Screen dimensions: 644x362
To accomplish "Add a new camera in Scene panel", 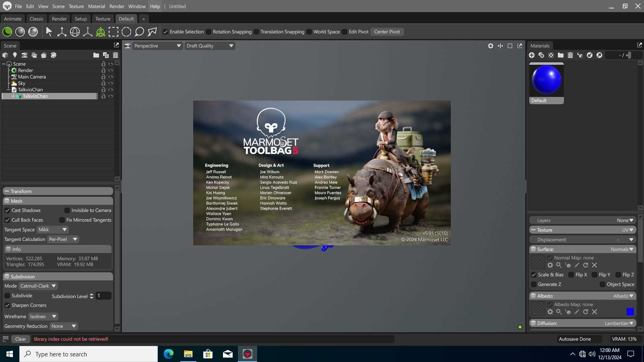I will click(25, 55).
